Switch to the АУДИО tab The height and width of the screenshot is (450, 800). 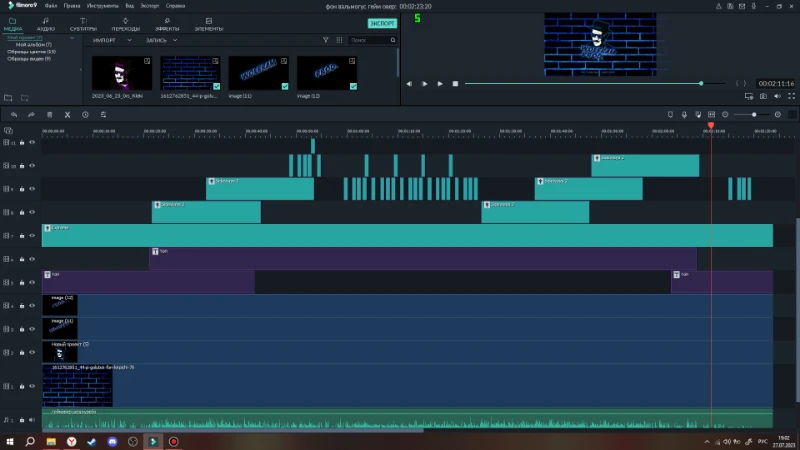[x=45, y=24]
